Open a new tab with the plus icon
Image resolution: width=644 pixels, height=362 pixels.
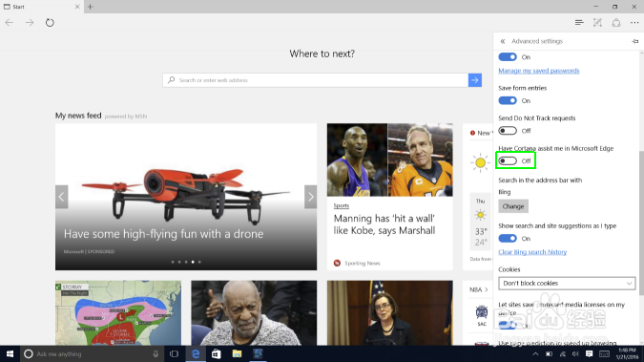click(x=91, y=7)
